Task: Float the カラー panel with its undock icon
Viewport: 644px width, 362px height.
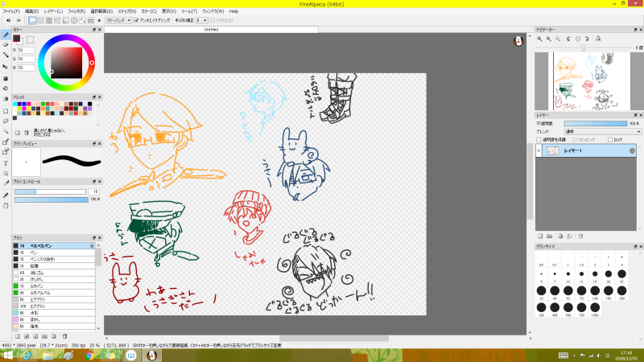Action: tap(93, 30)
